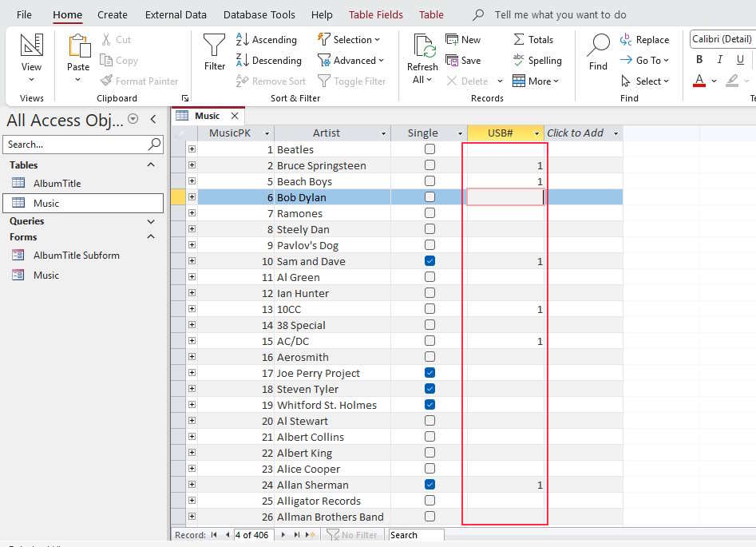Check Single box for Beatles

tap(429, 149)
